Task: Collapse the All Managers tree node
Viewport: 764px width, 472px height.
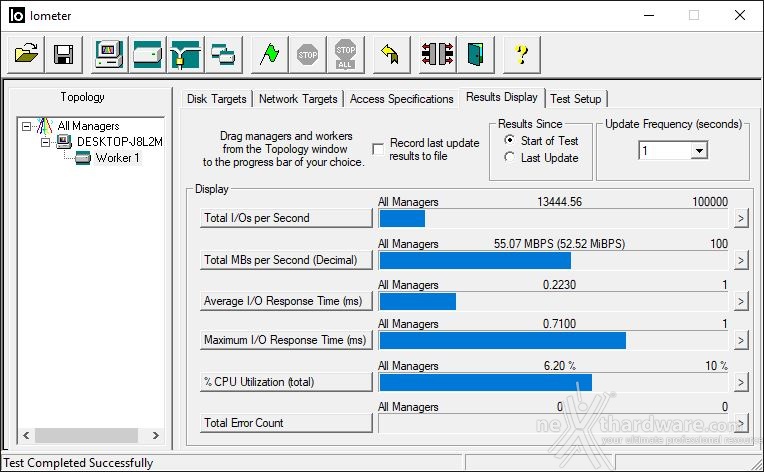Action: (x=26, y=126)
